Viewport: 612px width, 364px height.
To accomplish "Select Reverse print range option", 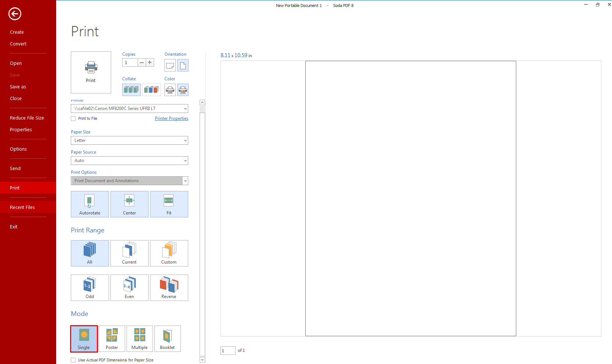I will 169,288.
